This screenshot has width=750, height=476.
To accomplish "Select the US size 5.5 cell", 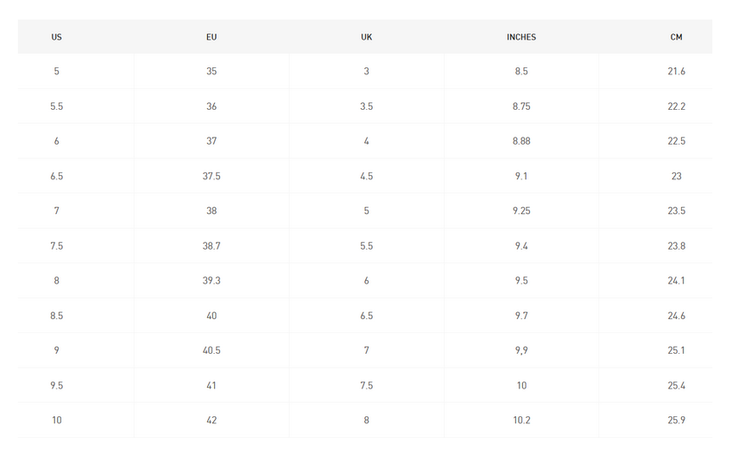I will pos(56,106).
